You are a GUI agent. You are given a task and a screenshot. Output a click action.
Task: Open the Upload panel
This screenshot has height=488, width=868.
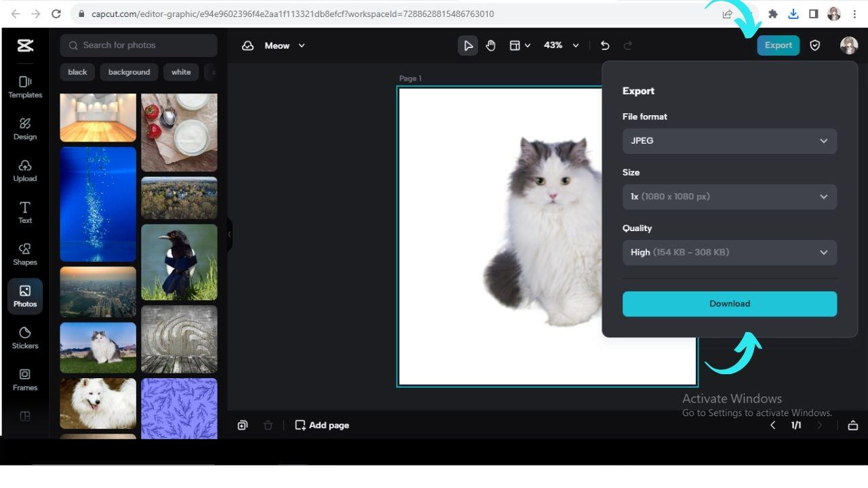click(25, 171)
